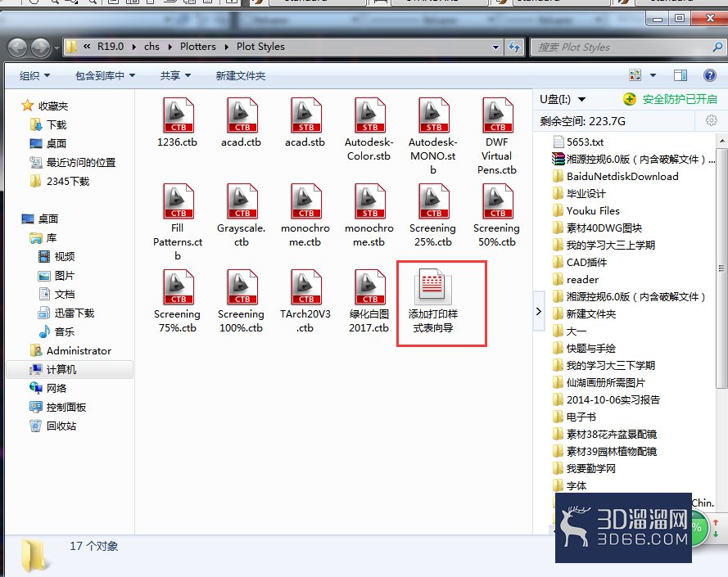The height and width of the screenshot is (577, 728).
Task: Click 新建文件夹 toolbar button
Action: 241,75
